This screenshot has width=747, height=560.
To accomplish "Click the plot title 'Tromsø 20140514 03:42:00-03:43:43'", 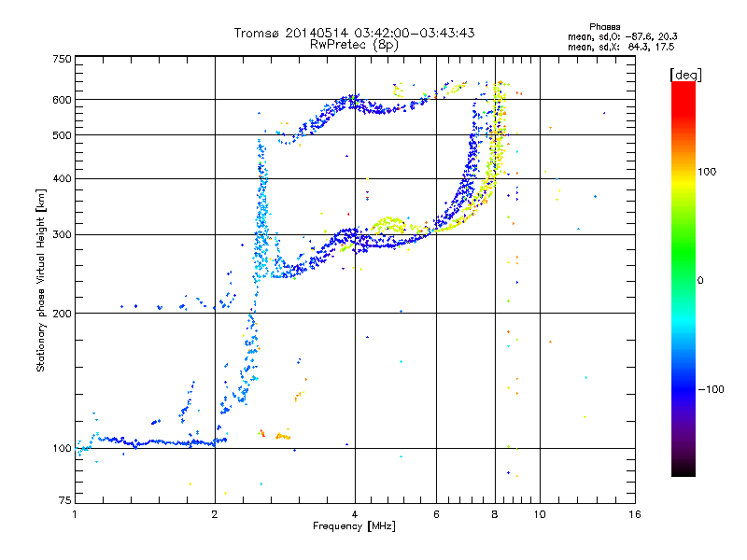I will [354, 33].
